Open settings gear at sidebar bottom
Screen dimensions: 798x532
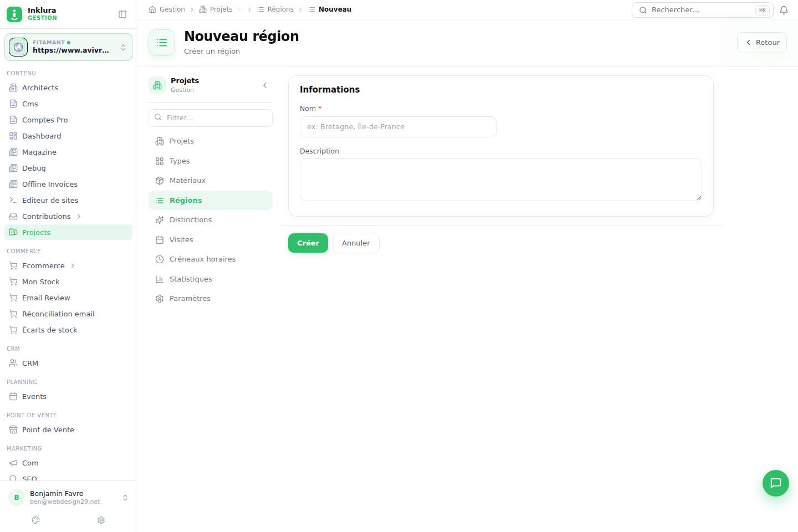click(101, 520)
